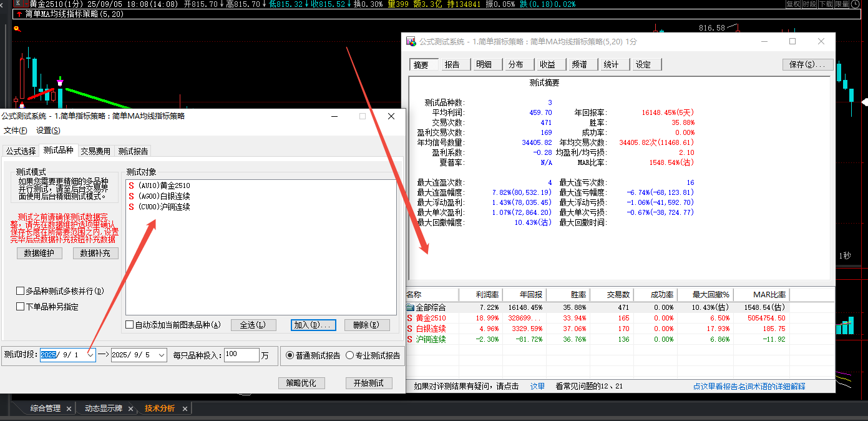Click the folder icon of 全部综合 row
Viewport: 868px width, 421px height.
coord(410,307)
